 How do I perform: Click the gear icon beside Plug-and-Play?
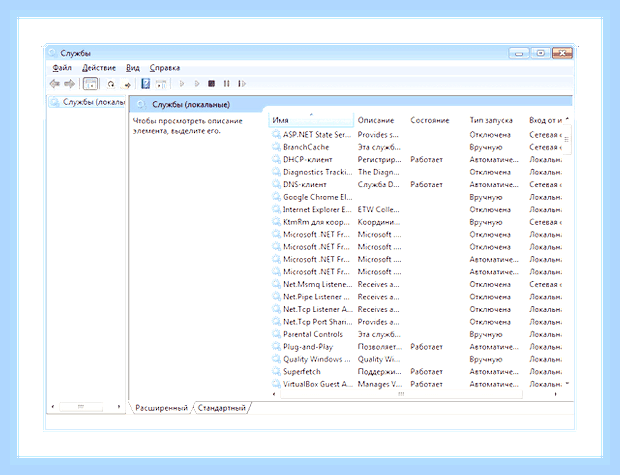276,346
